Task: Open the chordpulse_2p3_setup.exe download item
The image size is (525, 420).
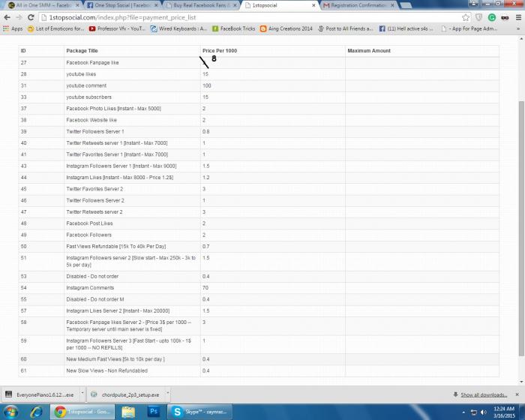Action: point(127,395)
